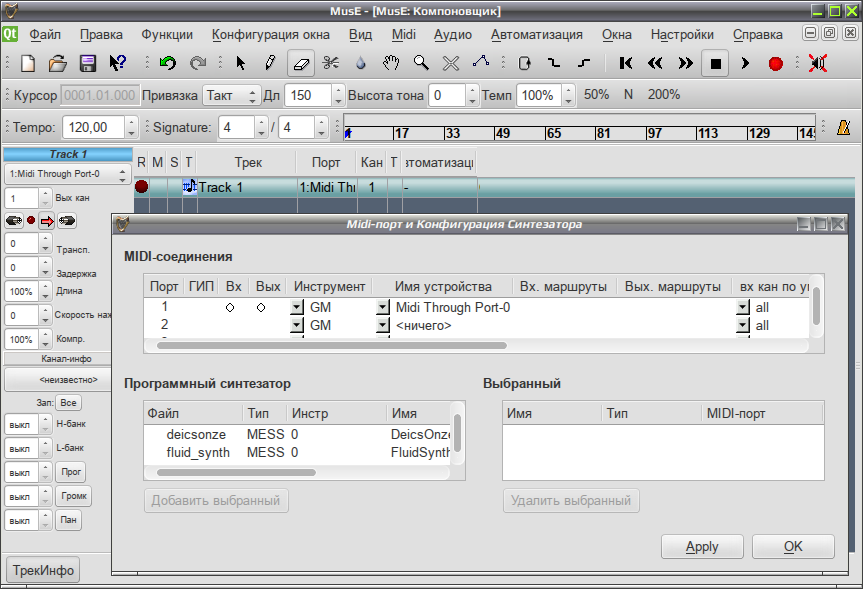Open instrument dropdown for port 1
The height and width of the screenshot is (589, 863).
point(297,307)
